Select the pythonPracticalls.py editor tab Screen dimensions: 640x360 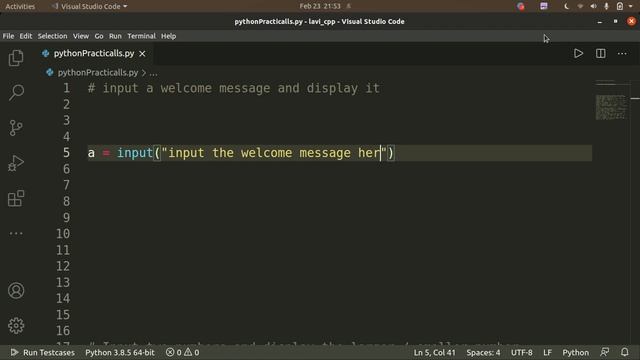94,53
